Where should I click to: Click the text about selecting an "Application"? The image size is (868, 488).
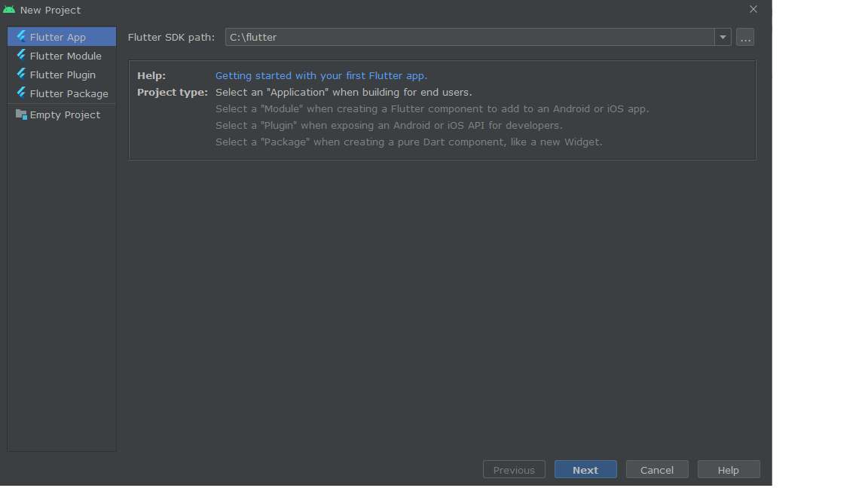coord(344,93)
